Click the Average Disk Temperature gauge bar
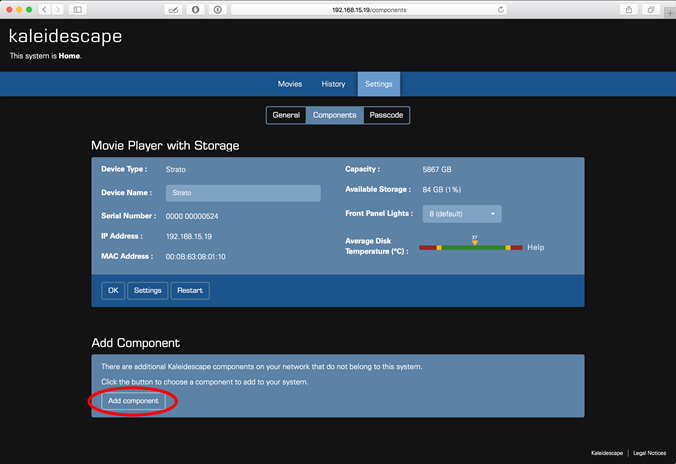This screenshot has width=676, height=464. [471, 247]
